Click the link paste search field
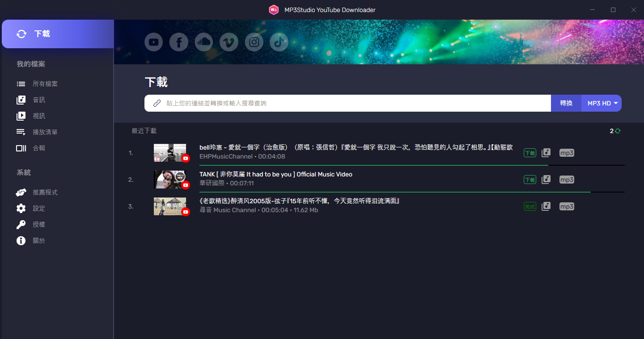644x339 pixels. click(x=347, y=103)
